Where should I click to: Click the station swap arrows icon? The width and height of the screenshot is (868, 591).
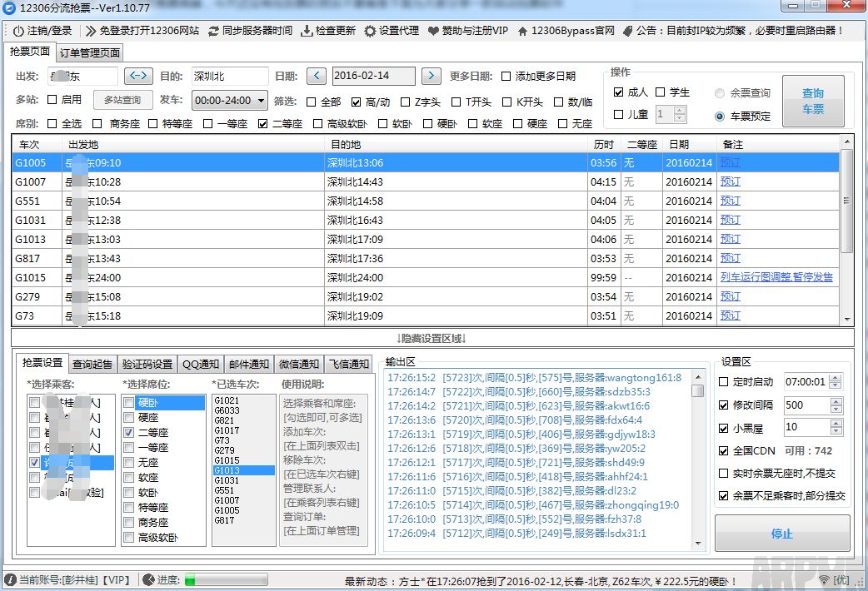click(x=137, y=75)
